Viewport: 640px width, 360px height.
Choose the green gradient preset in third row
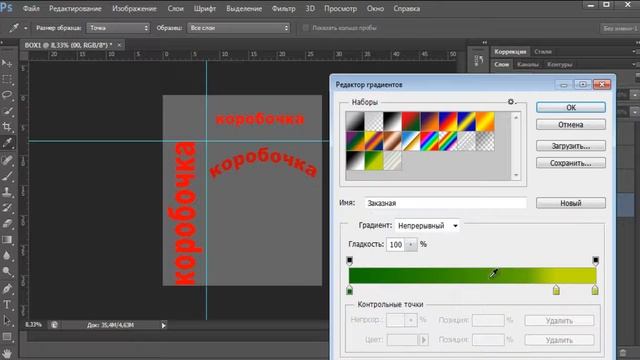click(374, 160)
